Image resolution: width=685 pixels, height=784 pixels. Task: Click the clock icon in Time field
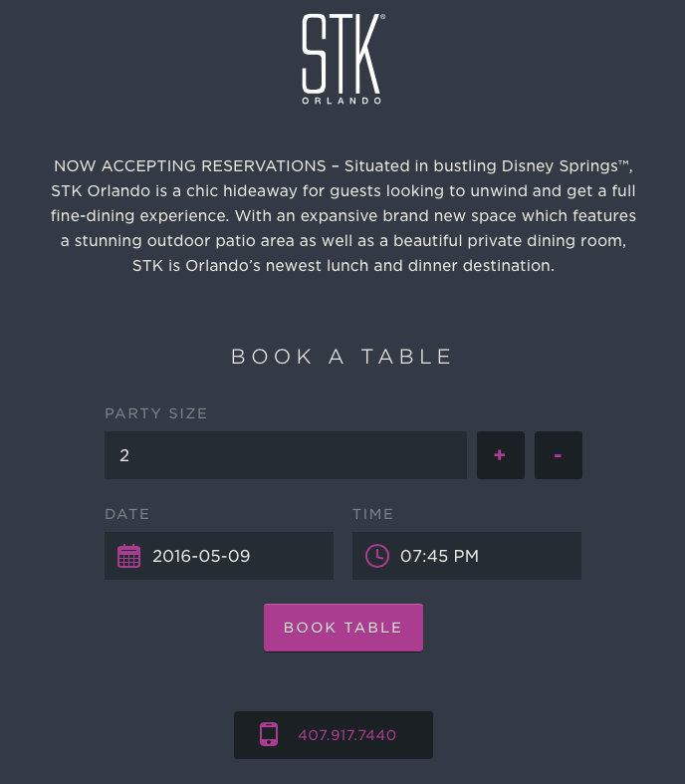tap(377, 556)
